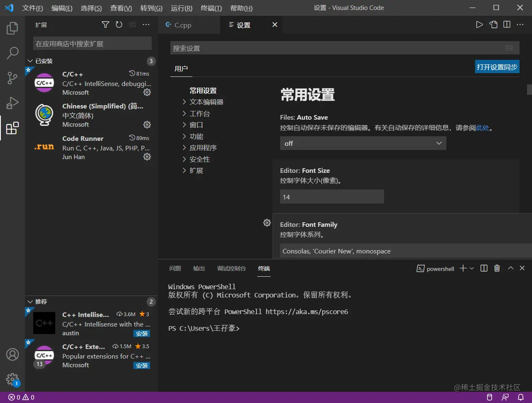This screenshot has height=403, width=532.
Task: Install the C/C++ Extension Pack
Action: [x=142, y=366]
